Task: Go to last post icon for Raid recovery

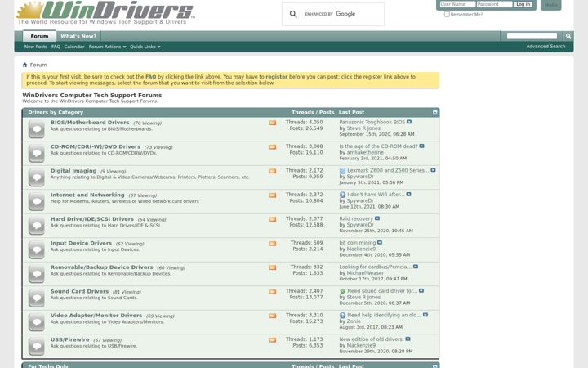Action: click(x=377, y=218)
